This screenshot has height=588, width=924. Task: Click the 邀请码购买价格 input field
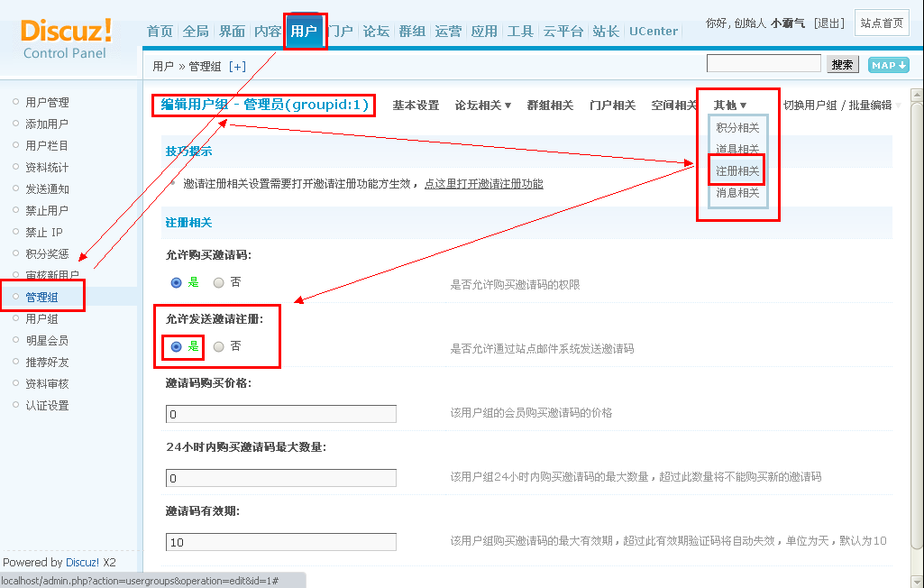click(281, 414)
